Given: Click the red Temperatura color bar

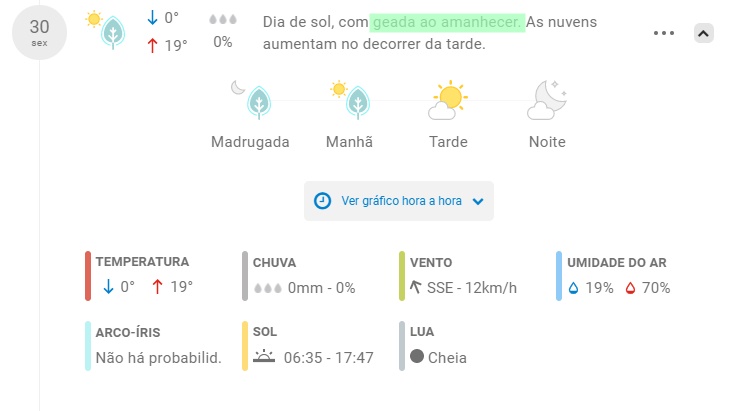Looking at the screenshot, I should point(88,276).
